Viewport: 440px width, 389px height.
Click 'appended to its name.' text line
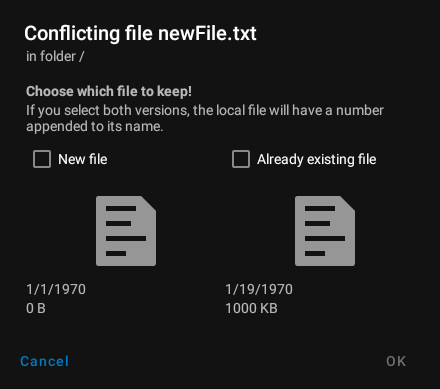(x=95, y=127)
